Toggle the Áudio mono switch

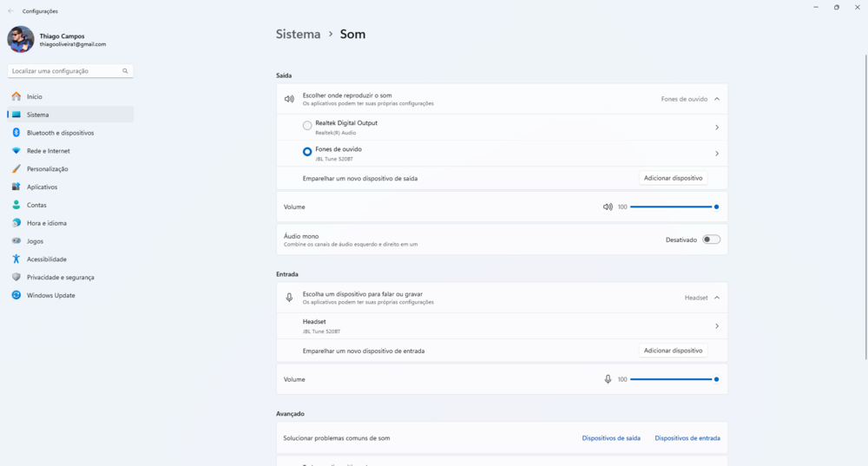point(711,240)
